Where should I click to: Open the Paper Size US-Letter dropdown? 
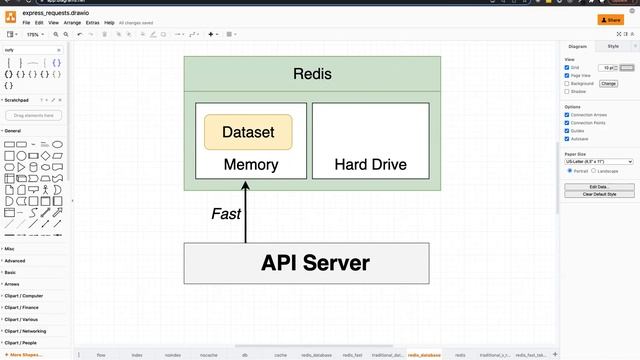coord(599,162)
